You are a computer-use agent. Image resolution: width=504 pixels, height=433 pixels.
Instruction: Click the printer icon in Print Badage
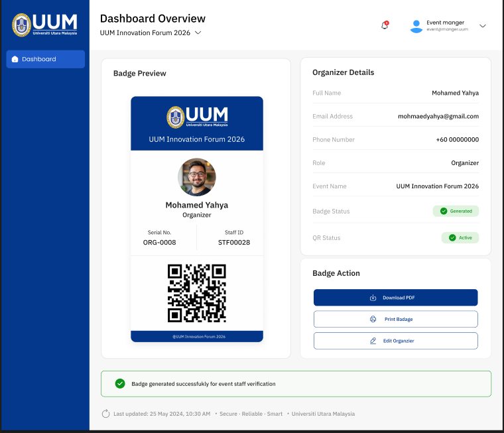(x=373, y=319)
